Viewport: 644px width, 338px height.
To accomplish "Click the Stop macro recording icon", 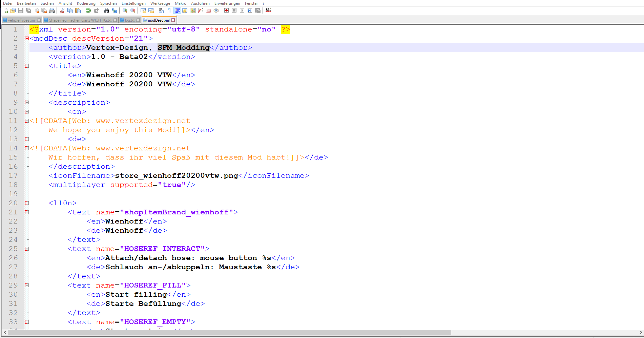I will (x=234, y=10).
